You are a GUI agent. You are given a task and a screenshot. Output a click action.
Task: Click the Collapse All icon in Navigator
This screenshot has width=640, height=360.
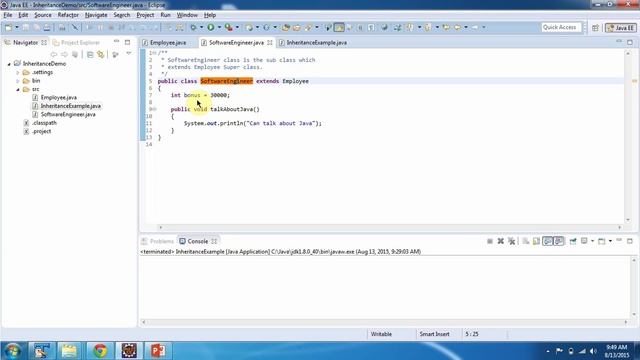point(90,54)
